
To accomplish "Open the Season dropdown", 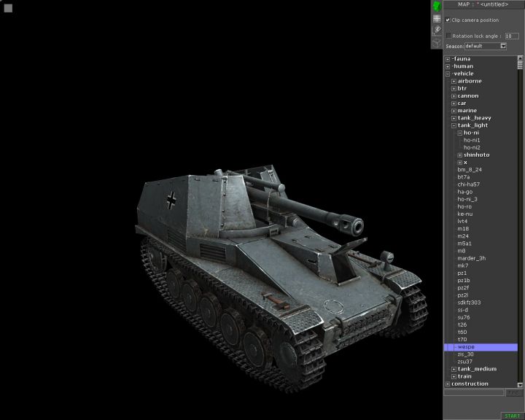I will pyautogui.click(x=503, y=46).
